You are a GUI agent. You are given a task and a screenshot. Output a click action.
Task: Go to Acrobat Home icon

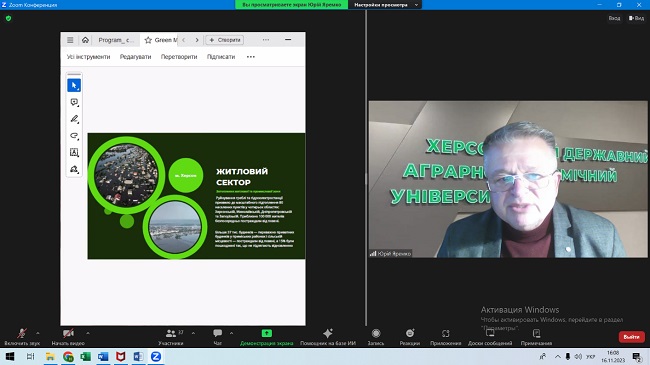click(x=85, y=40)
